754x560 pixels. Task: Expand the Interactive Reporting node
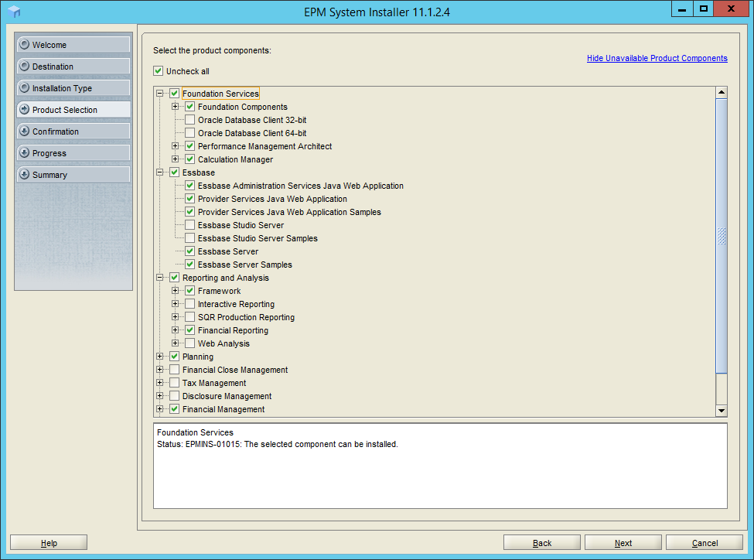click(175, 303)
